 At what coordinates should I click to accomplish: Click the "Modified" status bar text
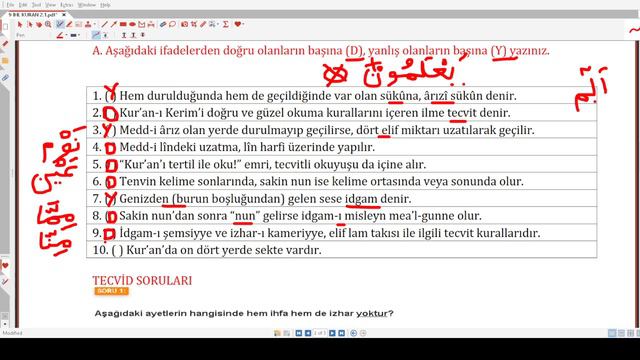pos(12,333)
